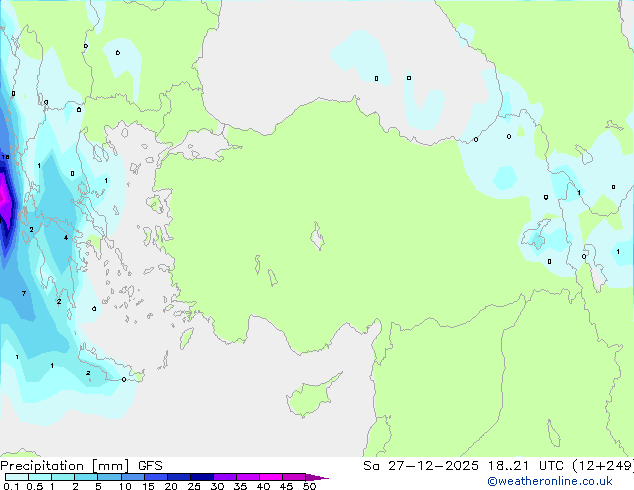Click the 25–30 mm dark navy legend box
This screenshot has height=490, width=634.
[x=201, y=477]
